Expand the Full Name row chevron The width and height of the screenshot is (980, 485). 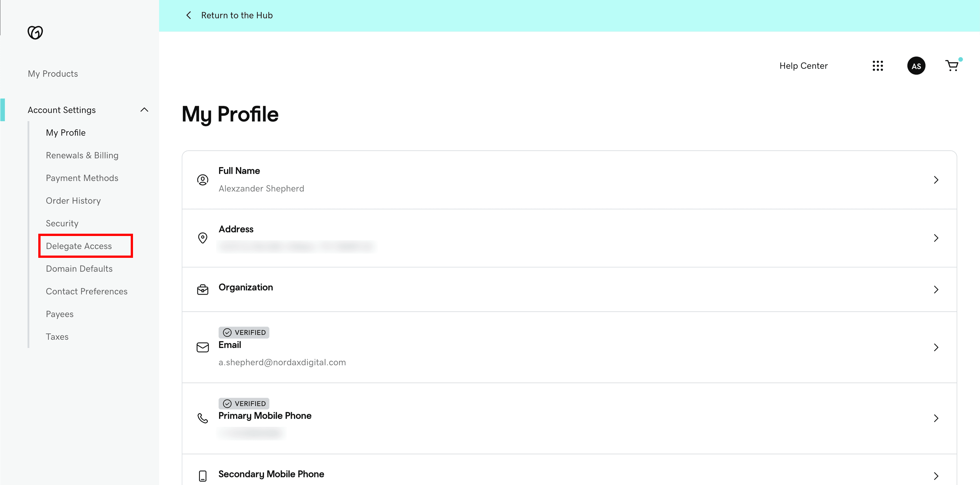(x=936, y=180)
